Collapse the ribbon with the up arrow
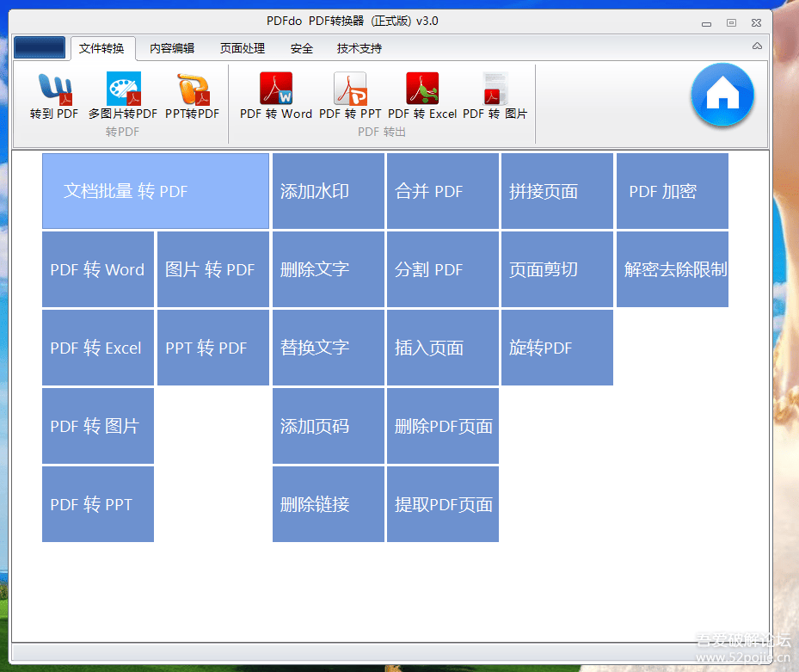799x672 pixels. coord(757,46)
